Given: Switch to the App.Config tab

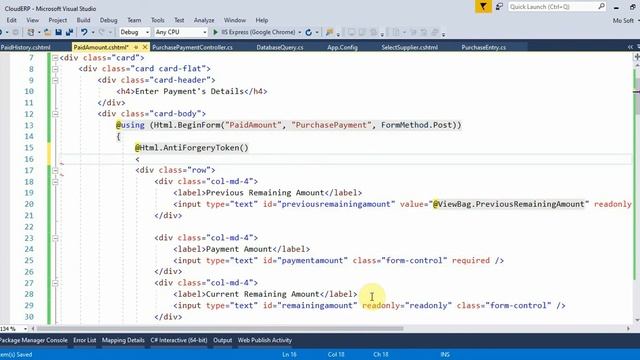Looking at the screenshot, I should tap(342, 47).
